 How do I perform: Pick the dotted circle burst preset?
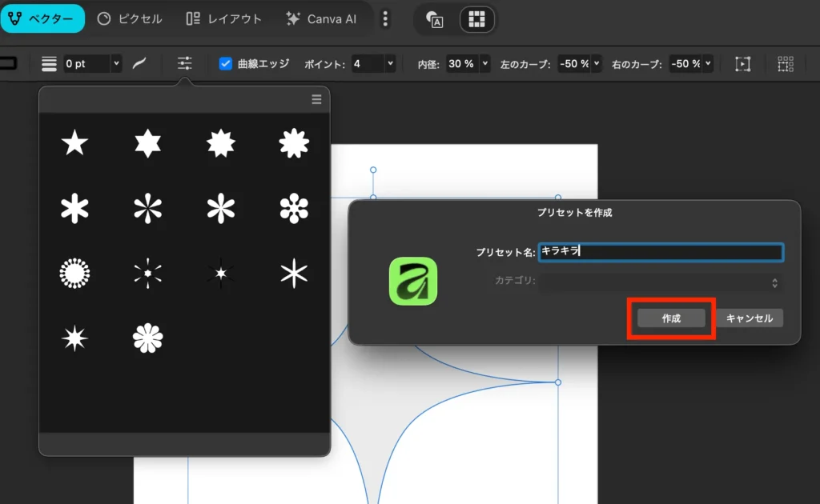coord(74,274)
